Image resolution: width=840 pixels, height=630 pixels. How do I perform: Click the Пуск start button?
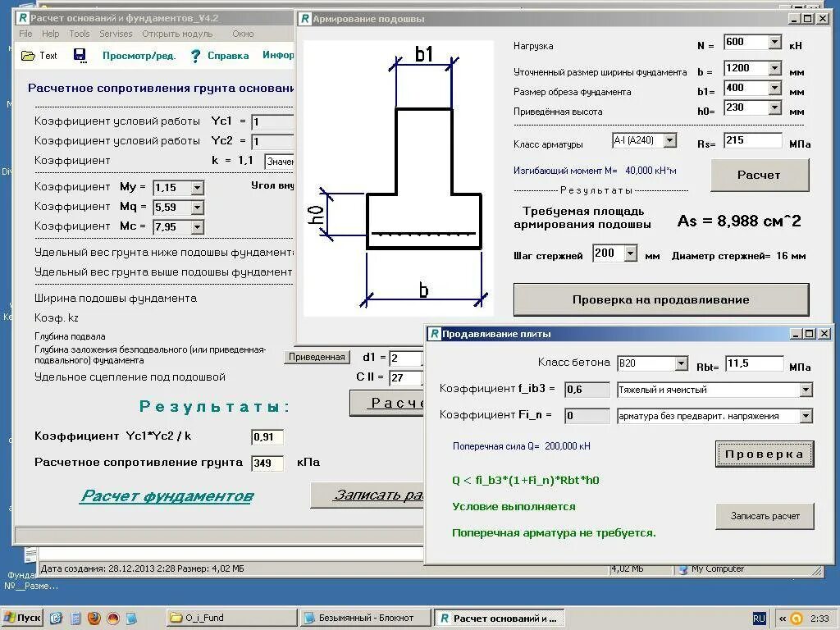click(22, 619)
